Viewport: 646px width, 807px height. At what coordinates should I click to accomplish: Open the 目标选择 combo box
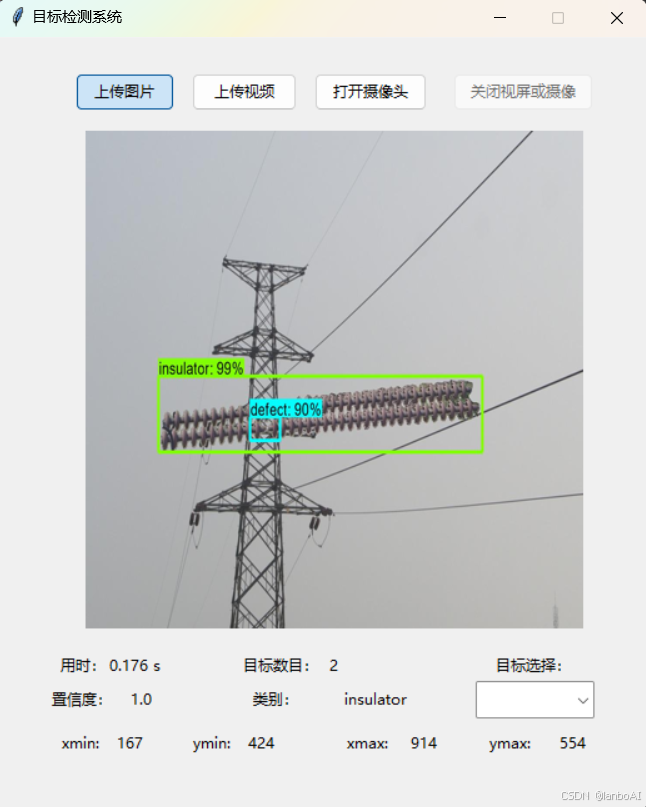[535, 700]
